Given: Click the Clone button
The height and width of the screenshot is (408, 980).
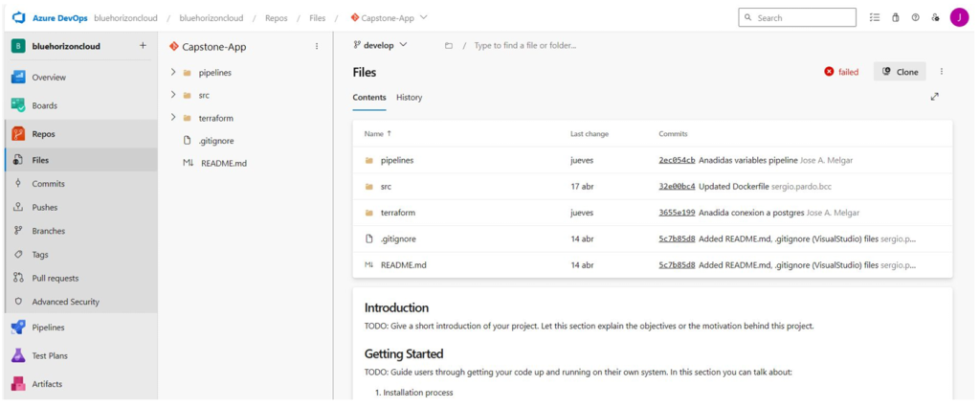Looking at the screenshot, I should coord(900,72).
